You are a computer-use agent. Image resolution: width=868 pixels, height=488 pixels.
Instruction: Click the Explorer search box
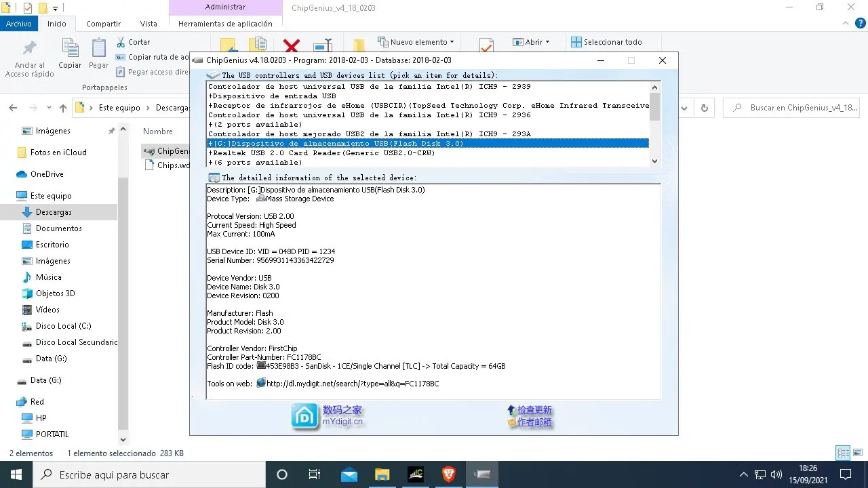click(792, 108)
